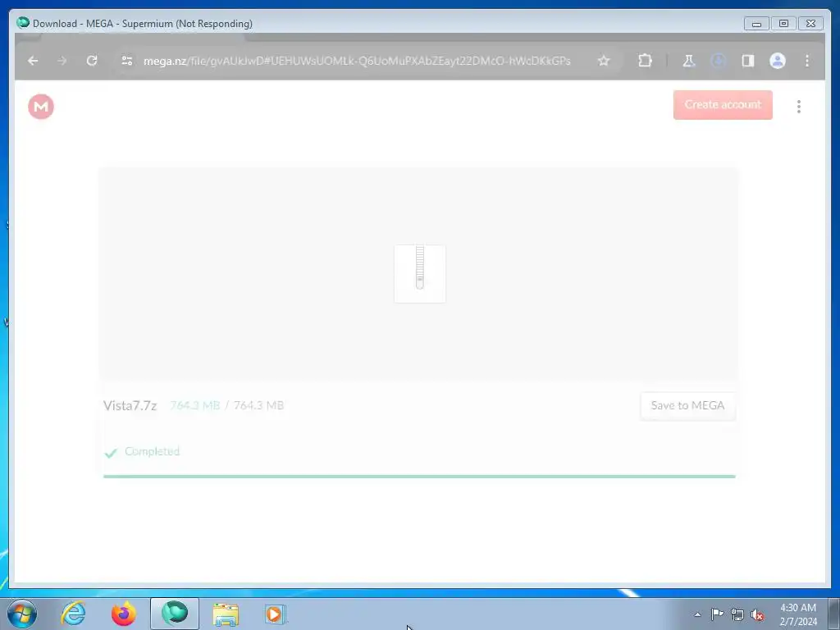Click the green download progress bar
The image size is (840, 630).
(x=419, y=476)
